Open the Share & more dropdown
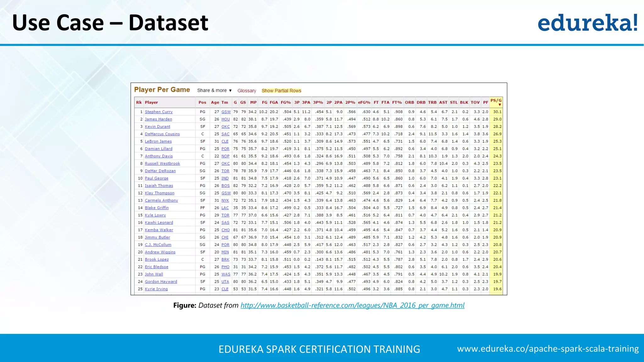The height and width of the screenshot is (362, 644). click(214, 90)
